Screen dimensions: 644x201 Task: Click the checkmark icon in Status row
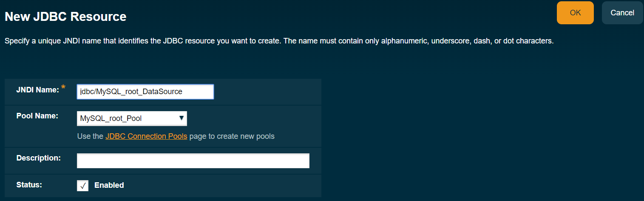pos(83,186)
